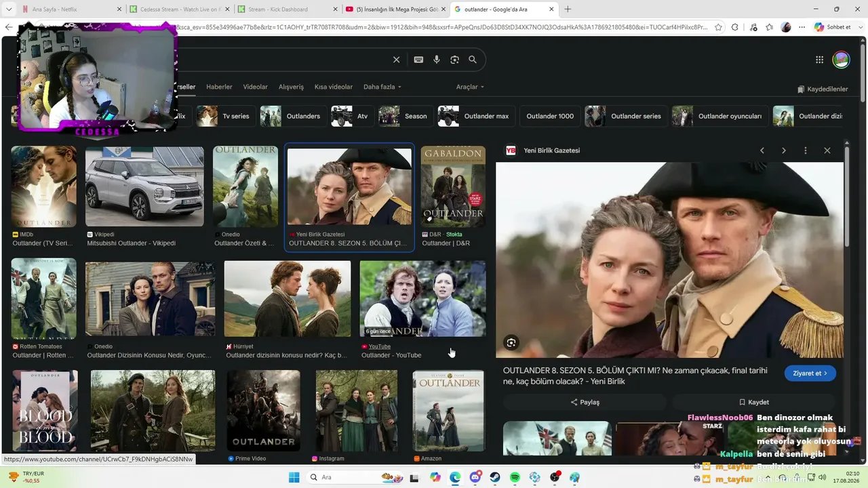Viewport: 868px width, 488px height.
Task: Open Amazon Outlander cover thumbnail
Action: point(448,411)
